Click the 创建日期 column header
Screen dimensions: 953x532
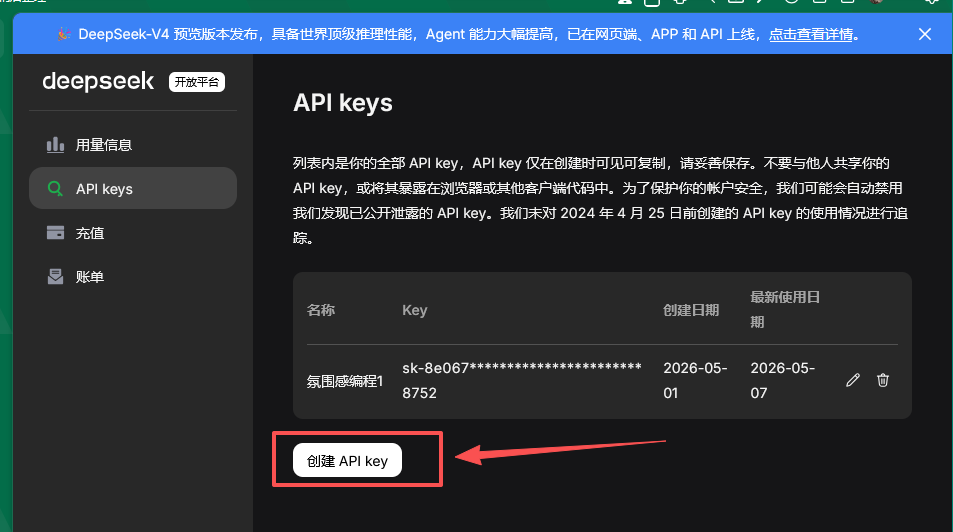point(691,310)
